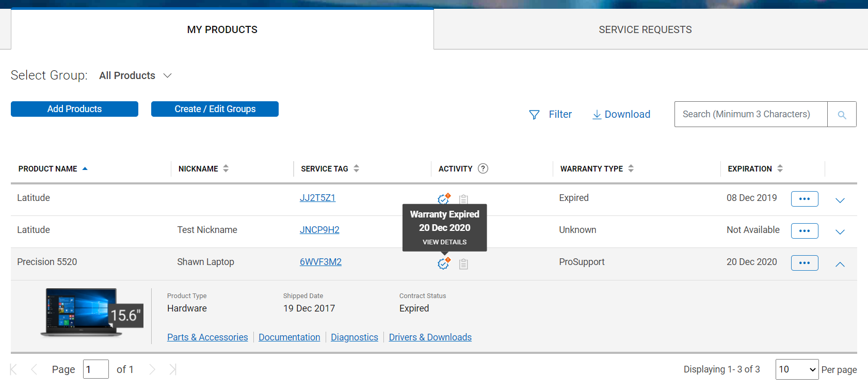Click View Details in the warranty tooltip
Screen dimensions: 868x389
click(x=444, y=242)
